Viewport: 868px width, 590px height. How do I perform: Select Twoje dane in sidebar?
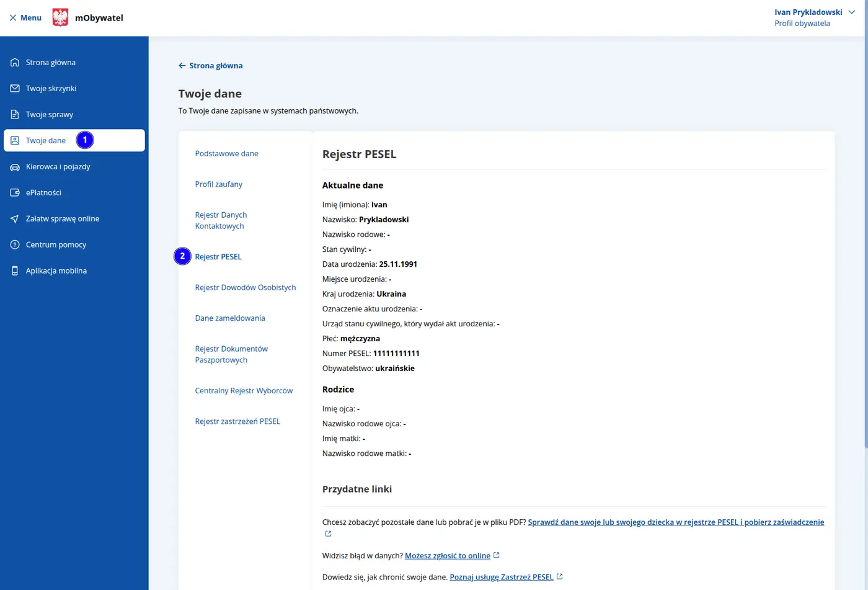tap(74, 141)
